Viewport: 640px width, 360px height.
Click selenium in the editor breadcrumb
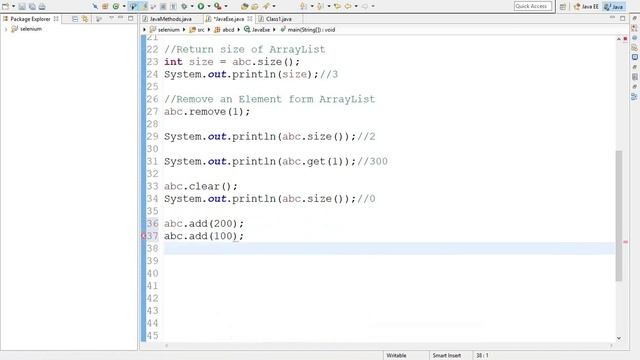(169, 30)
